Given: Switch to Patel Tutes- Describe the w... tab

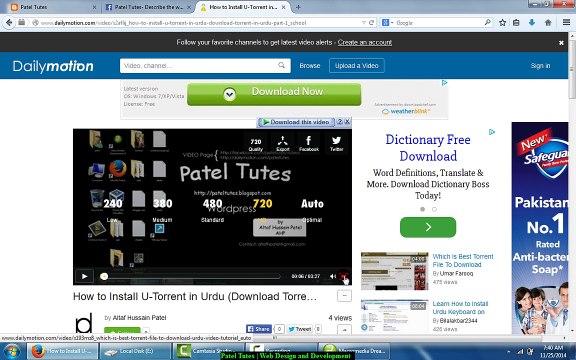Looking at the screenshot, I should pos(148,7).
